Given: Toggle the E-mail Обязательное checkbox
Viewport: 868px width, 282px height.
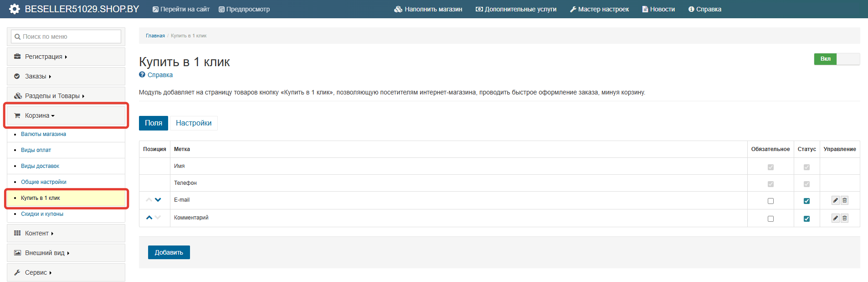Looking at the screenshot, I should tap(770, 201).
